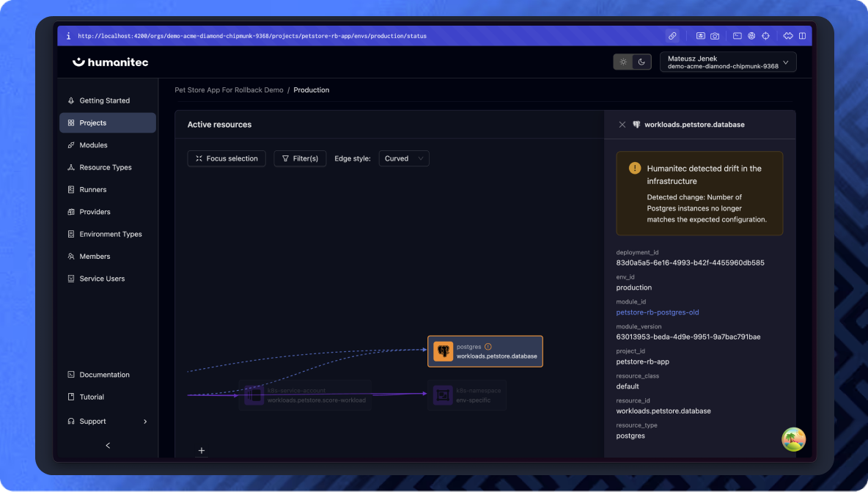Screen dimensions: 868x492
Task: Click the postgres elephant icon on the node
Action: [443, 351]
